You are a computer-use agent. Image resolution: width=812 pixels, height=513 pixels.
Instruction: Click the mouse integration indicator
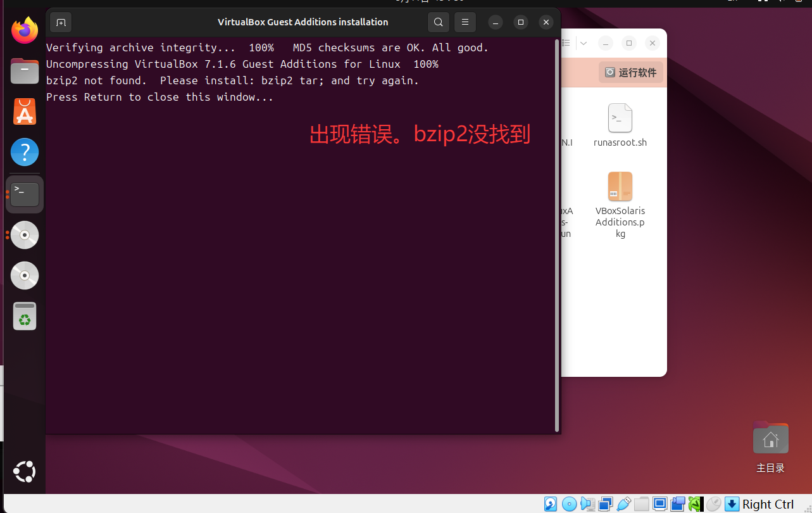click(x=714, y=504)
